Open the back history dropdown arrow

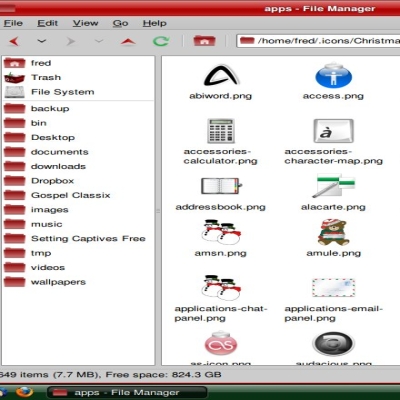click(42, 41)
